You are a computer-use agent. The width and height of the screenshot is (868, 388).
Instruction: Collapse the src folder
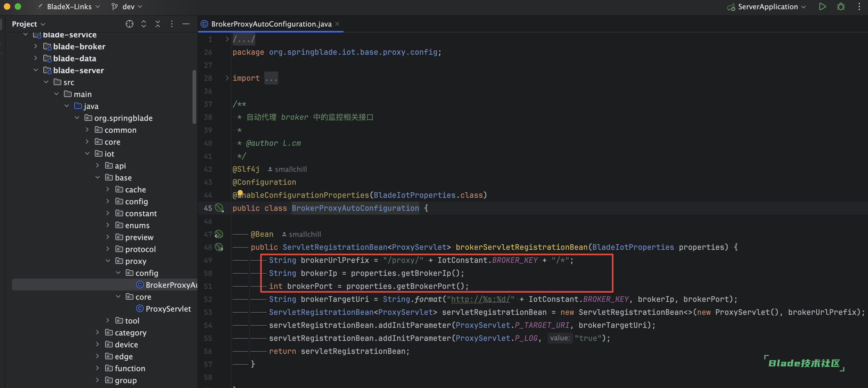tap(46, 82)
